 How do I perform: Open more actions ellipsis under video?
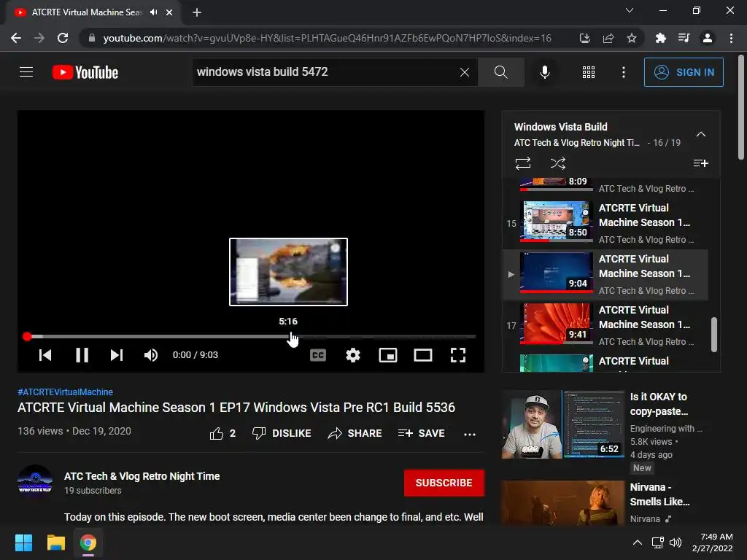tap(470, 434)
